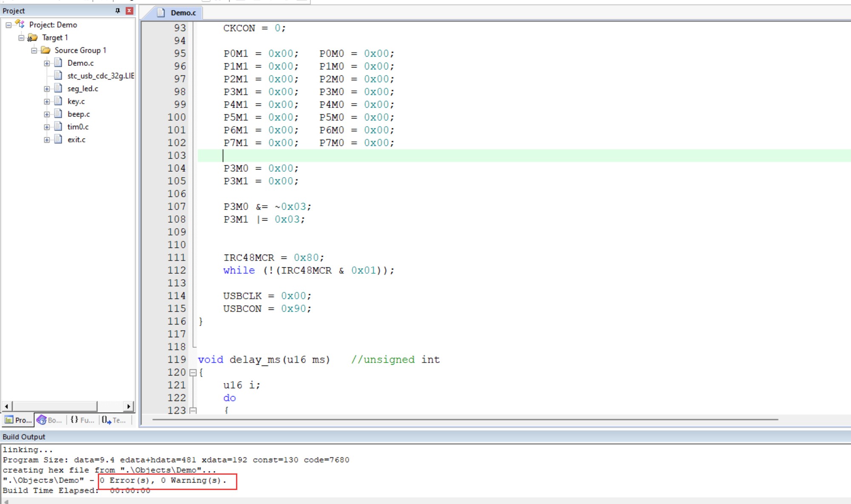Viewport: 851px width, 504px height.
Task: Select stc_usb_cdc_32g.LIB in project tree
Action: (x=101, y=76)
